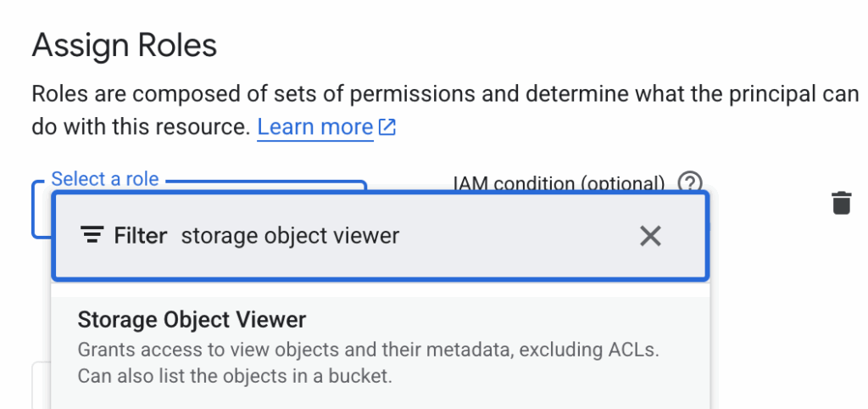Open the Learn more link
868x409 pixels.
[x=314, y=128]
